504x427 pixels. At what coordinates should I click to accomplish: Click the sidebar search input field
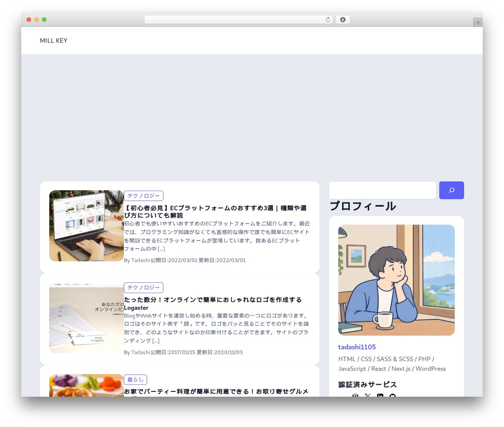(x=382, y=190)
